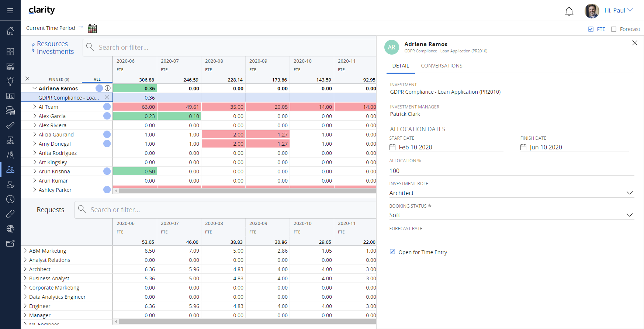Select the Pinned (0) tab
644x329 pixels.
[59, 79]
